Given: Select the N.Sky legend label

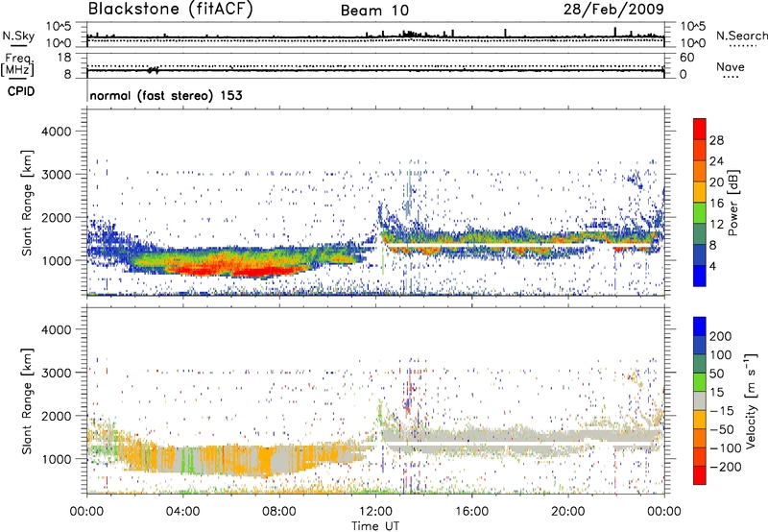Looking at the screenshot, I should 18,36.
